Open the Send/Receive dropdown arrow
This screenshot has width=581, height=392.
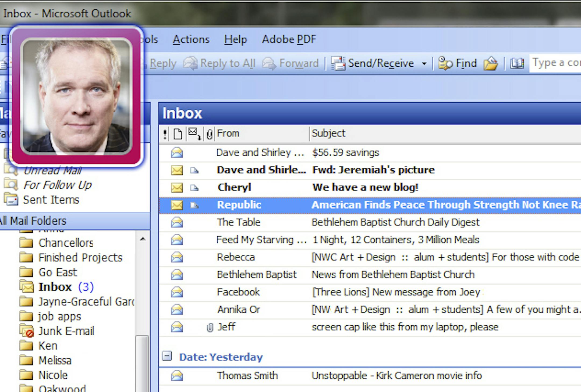click(x=424, y=64)
